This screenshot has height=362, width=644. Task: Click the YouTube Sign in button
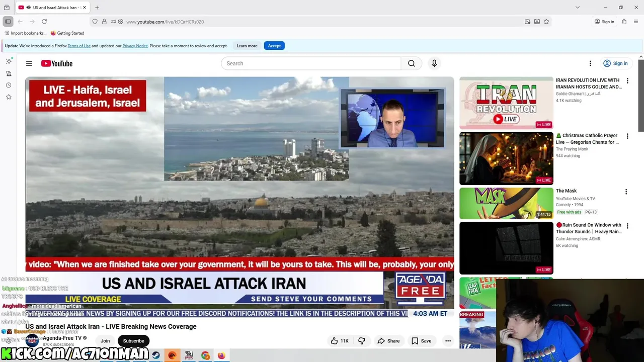coord(615,63)
